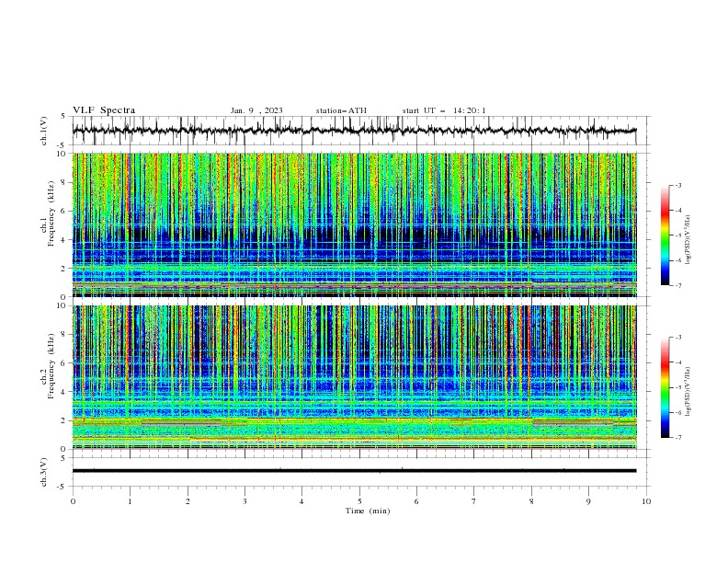Click the time axis tick label '9'

tap(588, 501)
